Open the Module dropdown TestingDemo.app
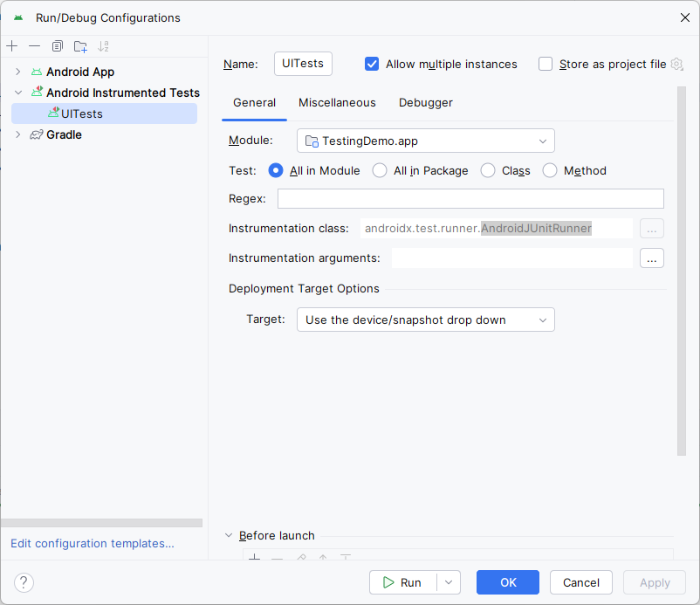Viewport: 700px width, 605px height. [x=425, y=141]
